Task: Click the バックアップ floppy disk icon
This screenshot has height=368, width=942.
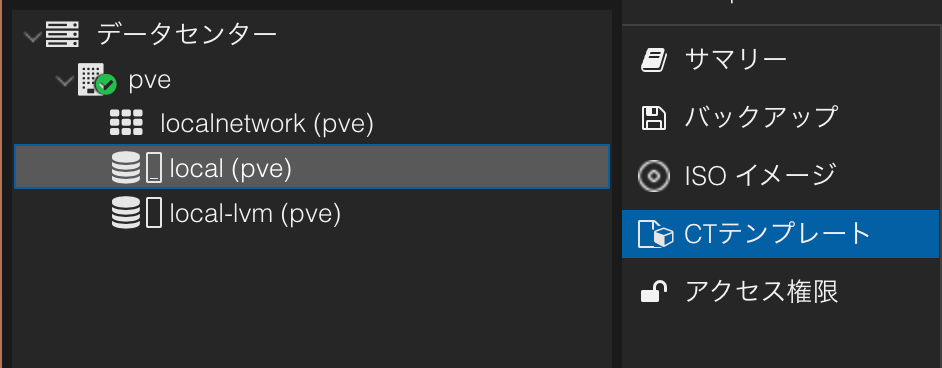Action: (x=653, y=118)
